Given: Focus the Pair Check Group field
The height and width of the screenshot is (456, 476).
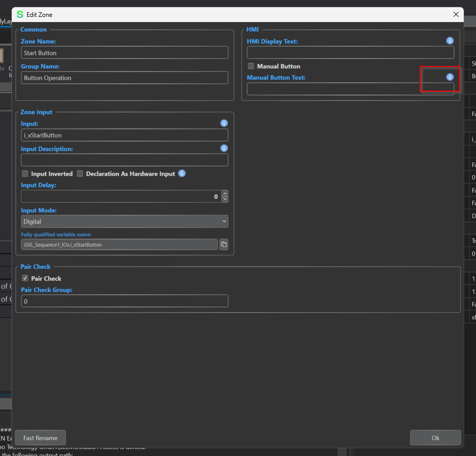Looking at the screenshot, I should (124, 301).
